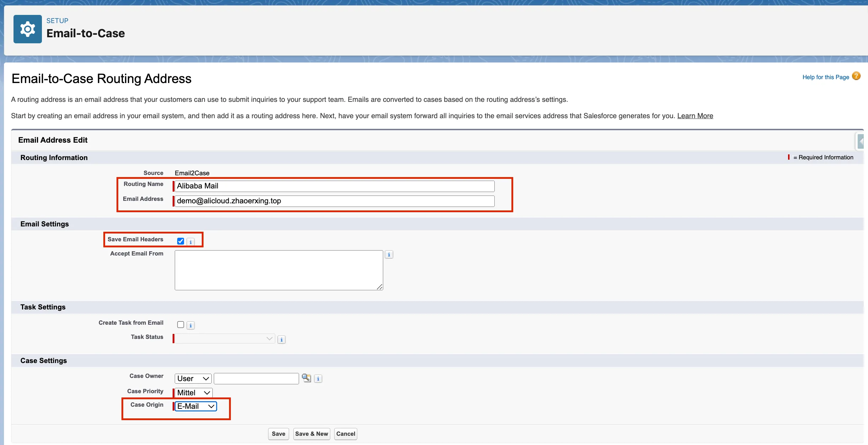Click the Save & New button

pos(311,434)
